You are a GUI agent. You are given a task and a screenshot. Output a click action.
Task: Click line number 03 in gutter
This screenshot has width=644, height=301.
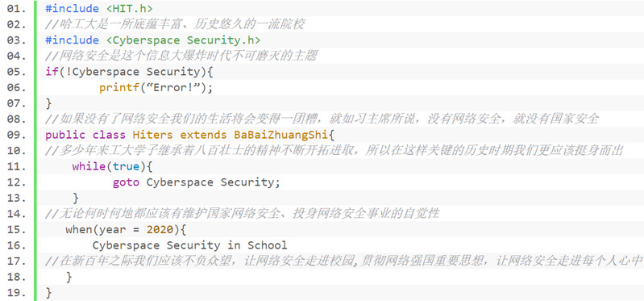(x=16, y=40)
